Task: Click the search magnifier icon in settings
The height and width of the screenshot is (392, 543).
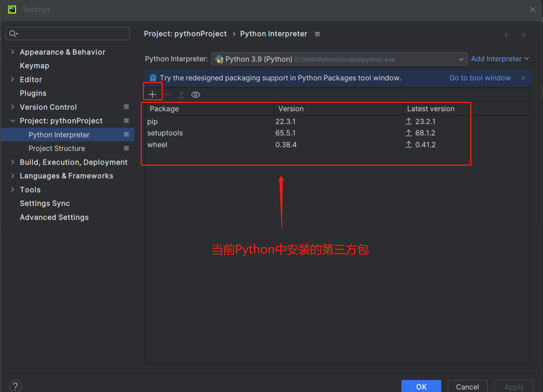Action: click(x=13, y=33)
